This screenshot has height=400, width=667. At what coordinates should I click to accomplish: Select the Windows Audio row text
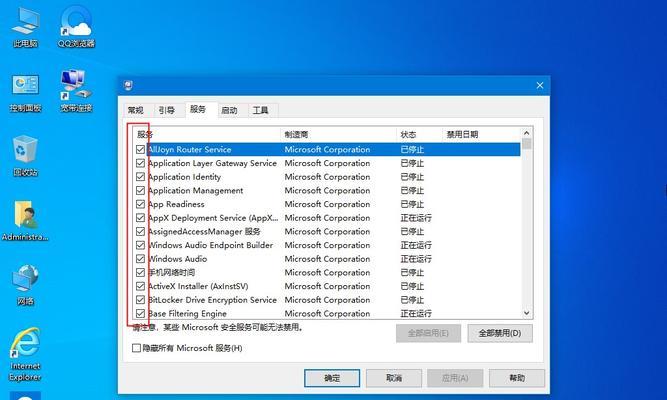point(177,259)
